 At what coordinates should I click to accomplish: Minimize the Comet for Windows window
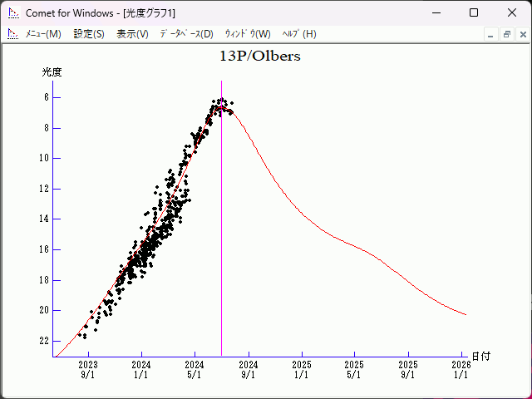pos(436,13)
